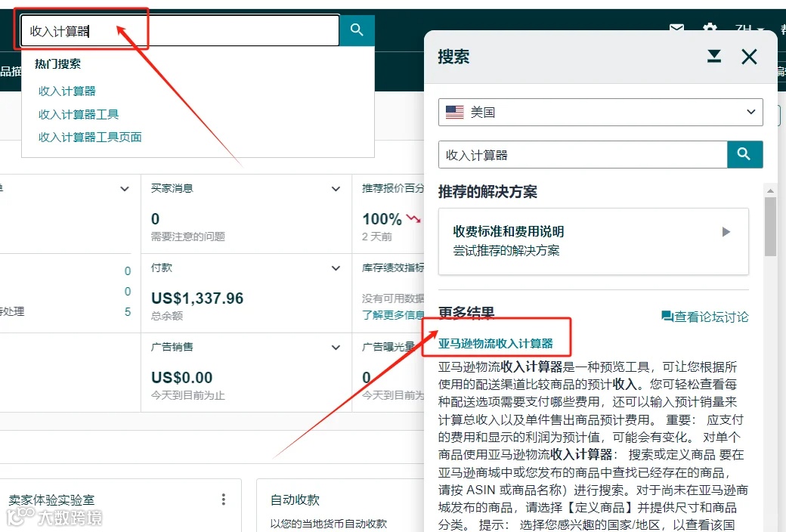Expand the 广告销售 card chevron
The width and height of the screenshot is (786, 532).
(x=336, y=348)
